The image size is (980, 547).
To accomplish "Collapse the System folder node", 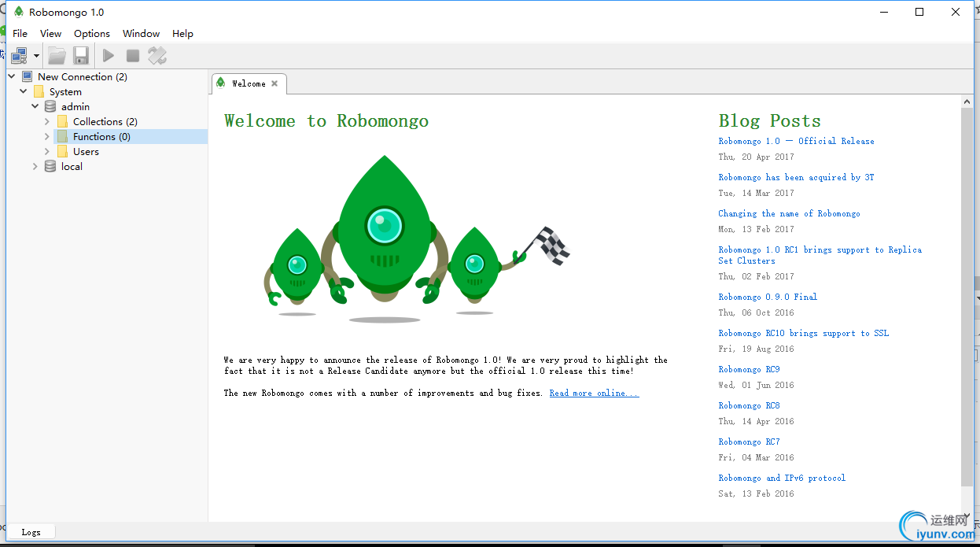I will (x=24, y=91).
